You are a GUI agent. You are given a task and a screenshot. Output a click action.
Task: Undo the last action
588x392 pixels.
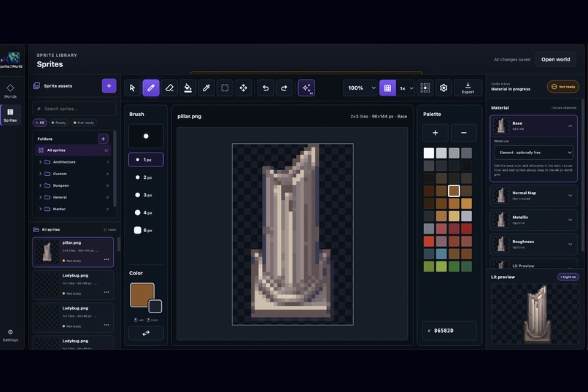pos(266,88)
